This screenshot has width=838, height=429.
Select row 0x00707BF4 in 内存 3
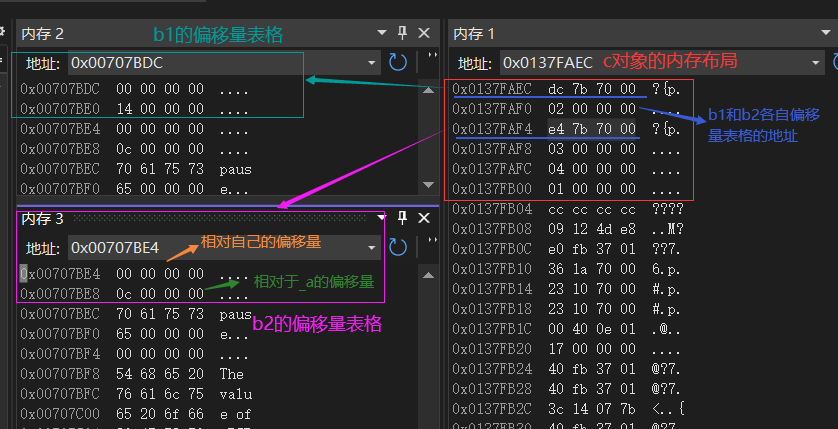[136, 354]
